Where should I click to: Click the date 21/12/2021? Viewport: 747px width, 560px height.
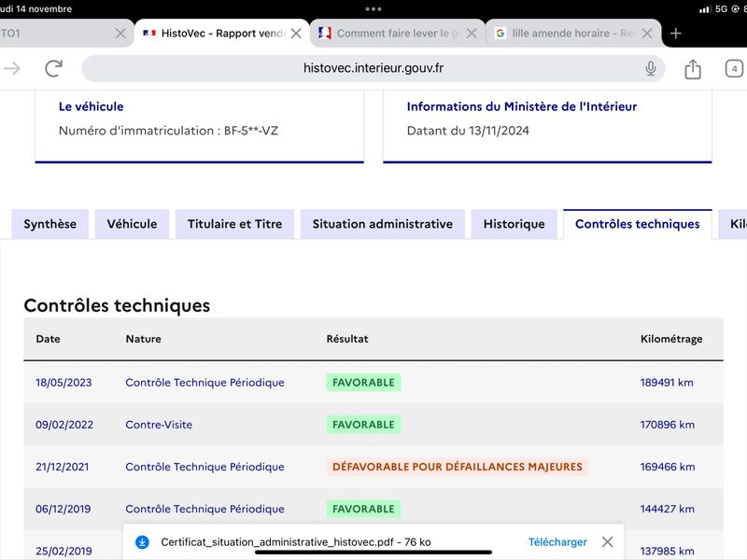[62, 467]
